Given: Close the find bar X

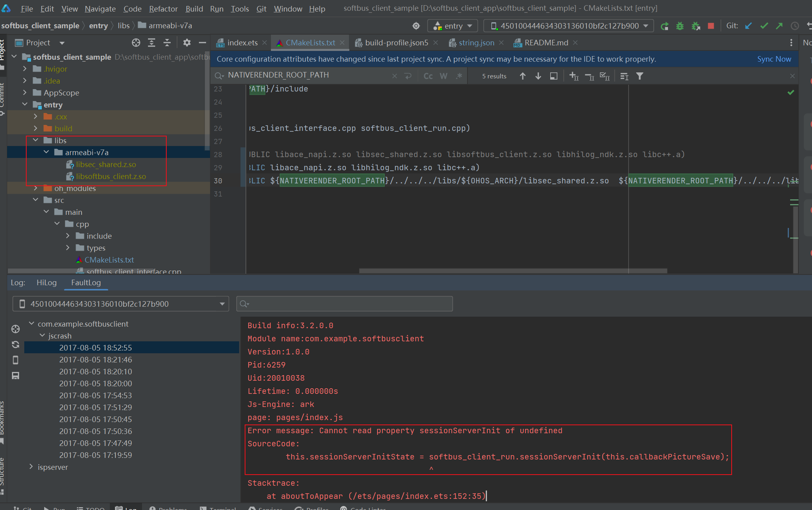Looking at the screenshot, I should 792,76.
